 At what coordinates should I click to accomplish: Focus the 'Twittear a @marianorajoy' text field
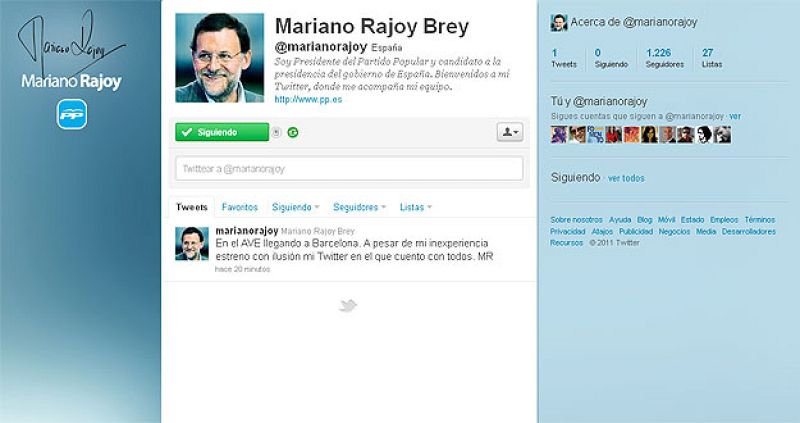coord(349,168)
